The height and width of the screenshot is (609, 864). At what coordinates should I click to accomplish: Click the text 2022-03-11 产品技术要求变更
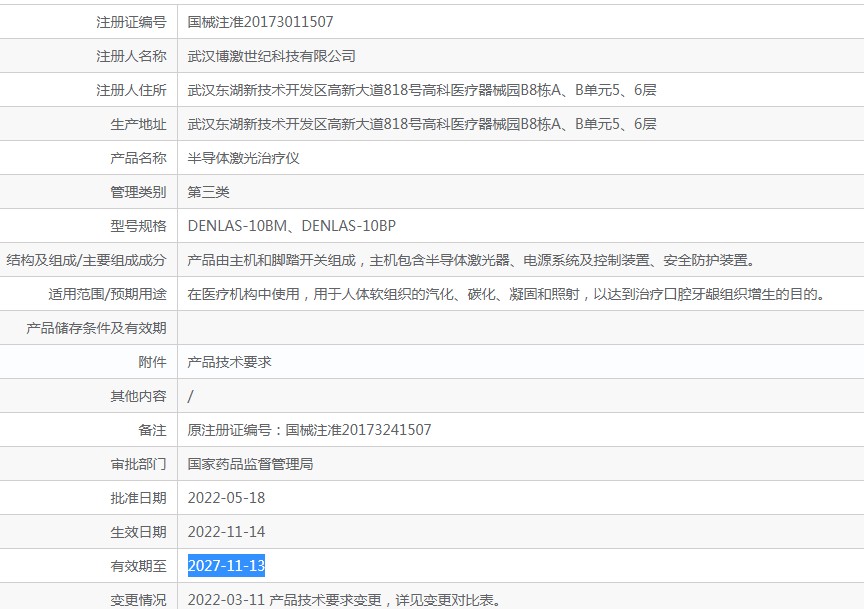pos(284,600)
